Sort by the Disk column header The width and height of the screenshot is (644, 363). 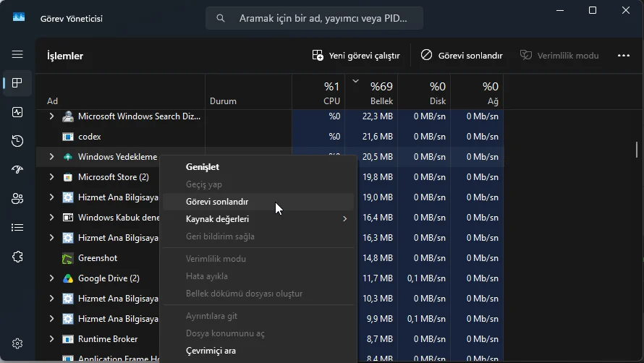coord(424,92)
